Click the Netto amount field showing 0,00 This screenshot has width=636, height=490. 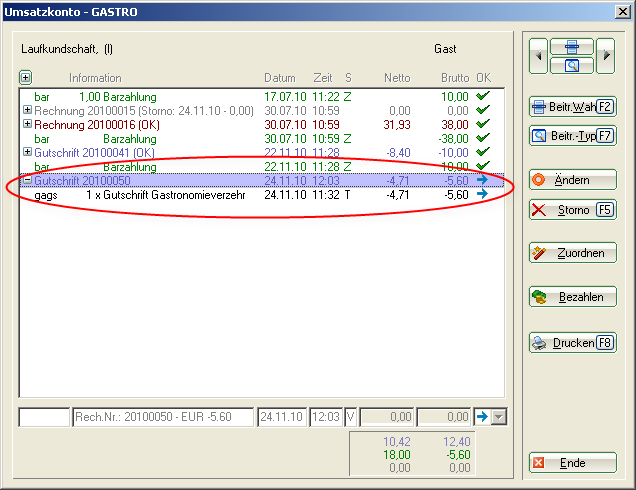pos(387,417)
